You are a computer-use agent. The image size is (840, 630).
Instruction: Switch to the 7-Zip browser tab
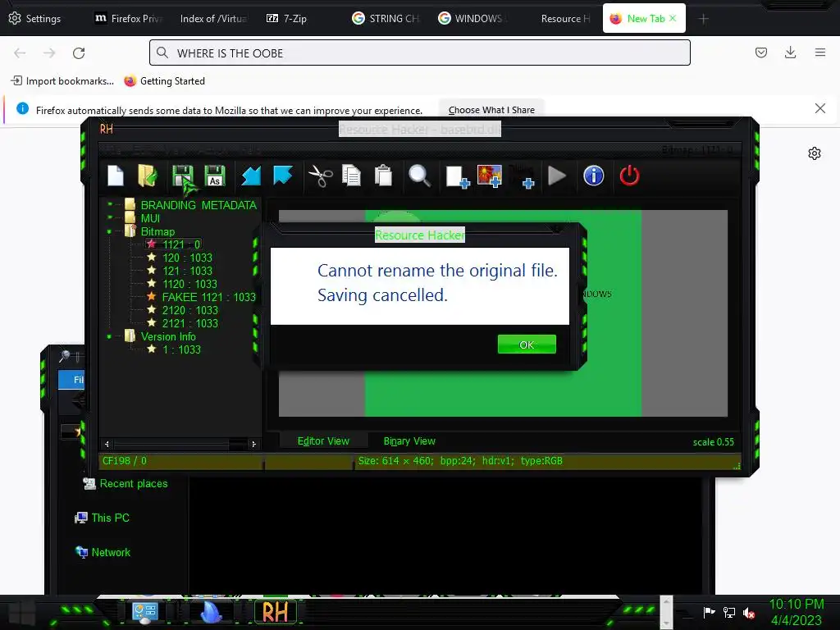[287, 18]
